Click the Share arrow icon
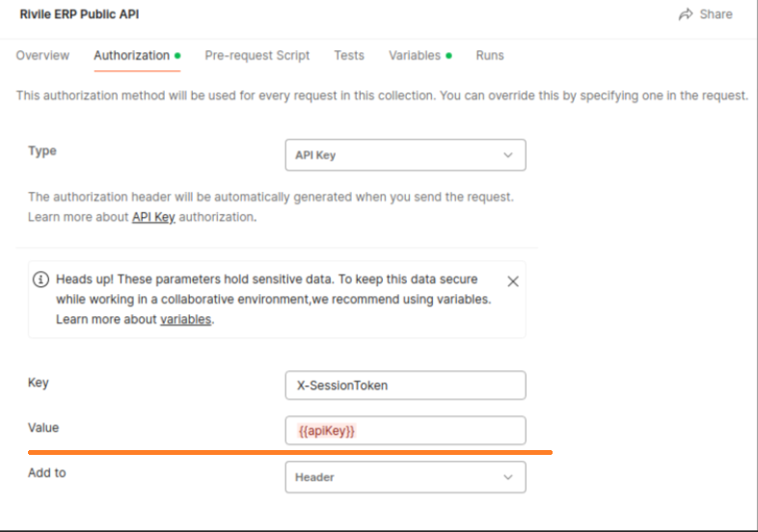Screen dimensions: 758x532 [x=686, y=14]
